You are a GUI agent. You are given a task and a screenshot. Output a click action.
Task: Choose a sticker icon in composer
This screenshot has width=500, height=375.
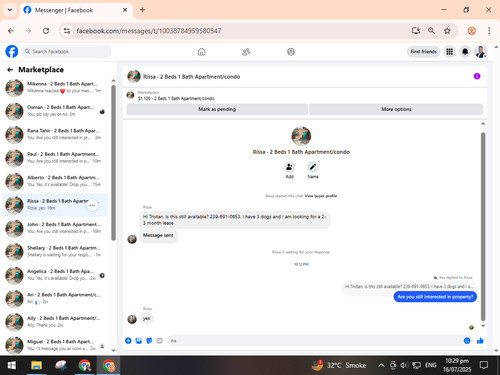pos(149,341)
